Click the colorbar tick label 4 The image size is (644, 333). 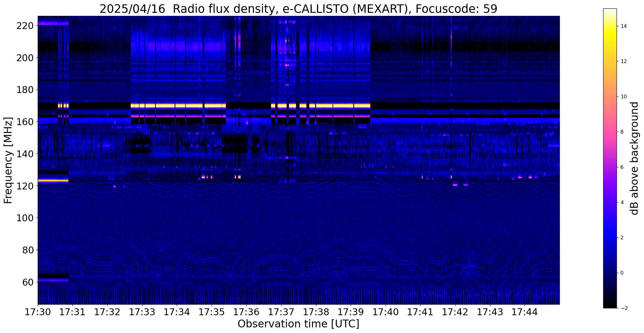point(622,203)
